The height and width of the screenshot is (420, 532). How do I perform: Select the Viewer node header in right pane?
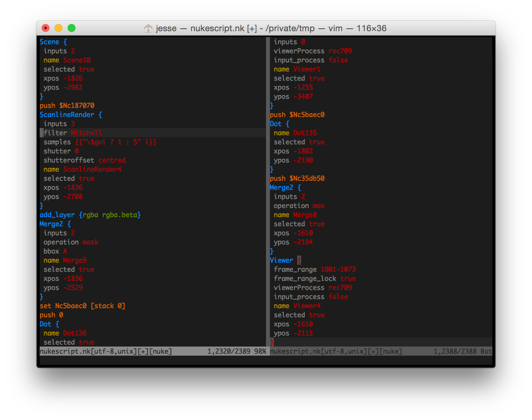coord(281,260)
